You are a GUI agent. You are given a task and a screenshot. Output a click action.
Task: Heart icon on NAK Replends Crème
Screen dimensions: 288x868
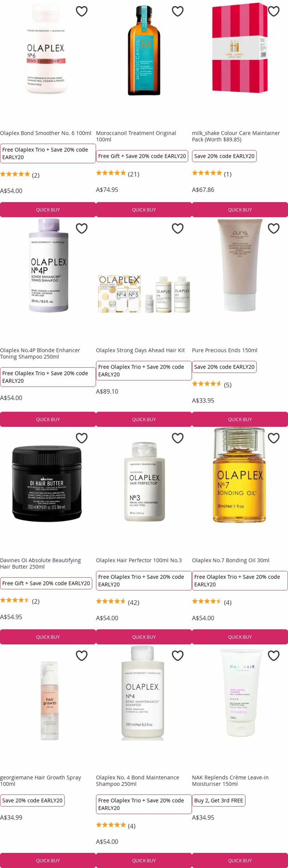click(274, 655)
